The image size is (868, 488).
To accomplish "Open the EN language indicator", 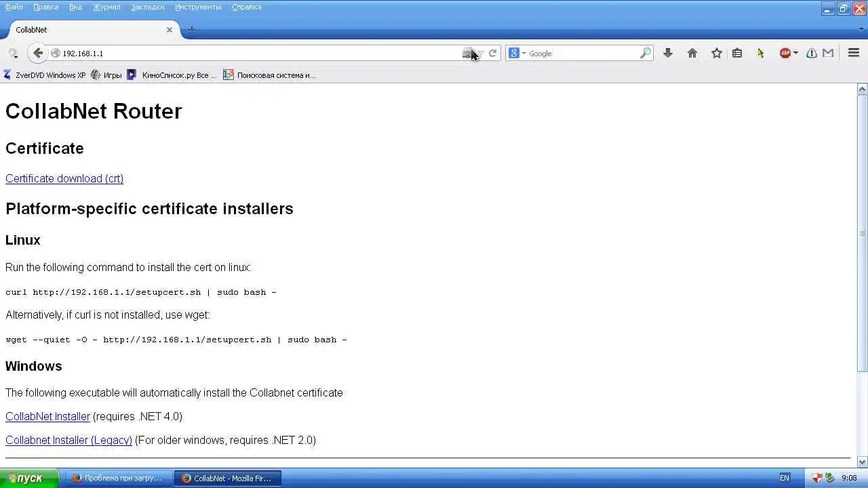I will pos(785,478).
